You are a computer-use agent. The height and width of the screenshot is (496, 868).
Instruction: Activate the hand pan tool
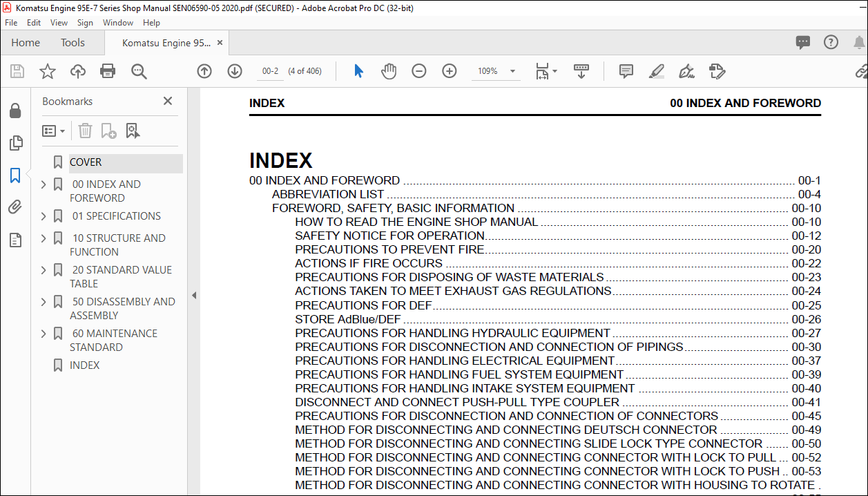click(x=389, y=71)
